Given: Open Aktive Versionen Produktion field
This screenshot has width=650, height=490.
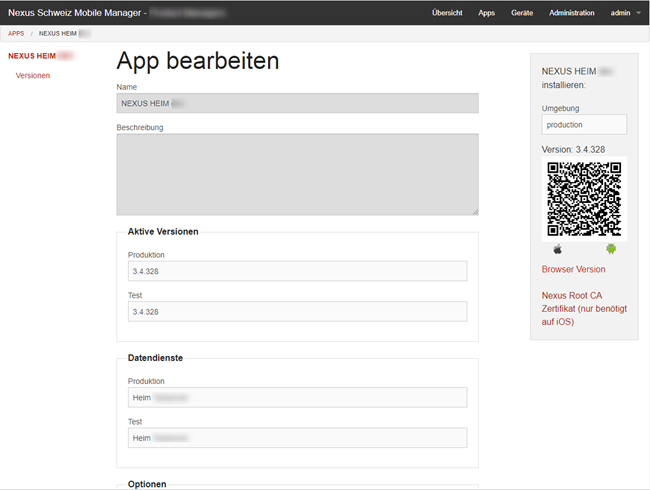Looking at the screenshot, I should pos(297,271).
